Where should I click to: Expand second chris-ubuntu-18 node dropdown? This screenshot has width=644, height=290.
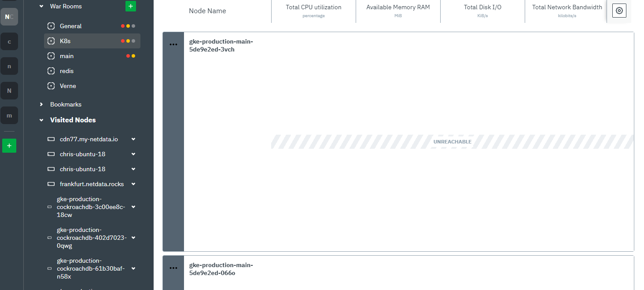coord(133,169)
